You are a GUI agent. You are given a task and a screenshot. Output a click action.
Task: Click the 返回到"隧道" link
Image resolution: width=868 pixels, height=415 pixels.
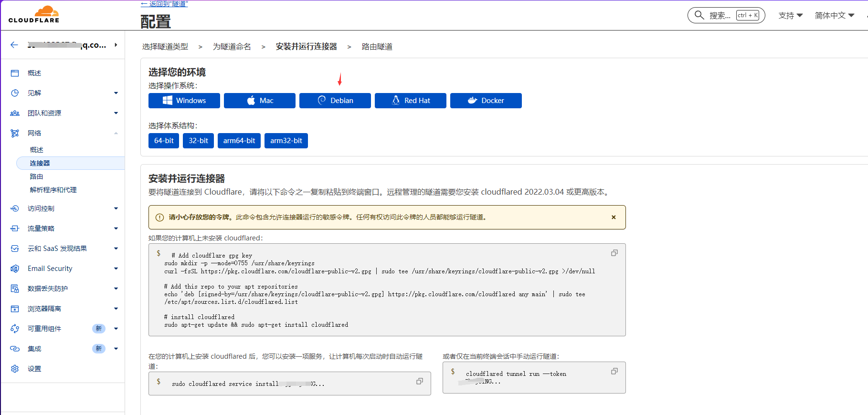click(x=164, y=4)
